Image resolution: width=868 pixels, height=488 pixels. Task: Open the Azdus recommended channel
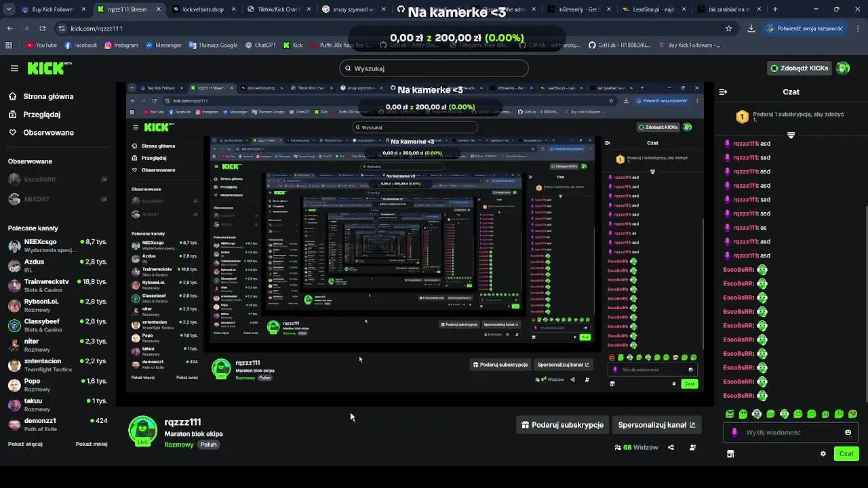58,265
